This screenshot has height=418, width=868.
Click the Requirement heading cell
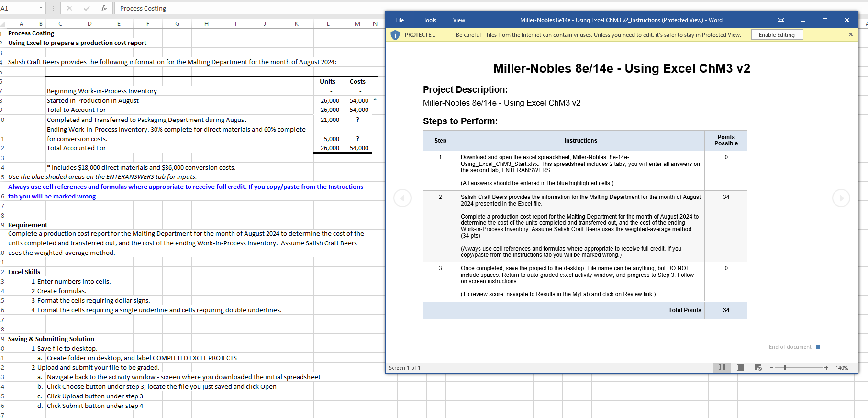click(28, 225)
